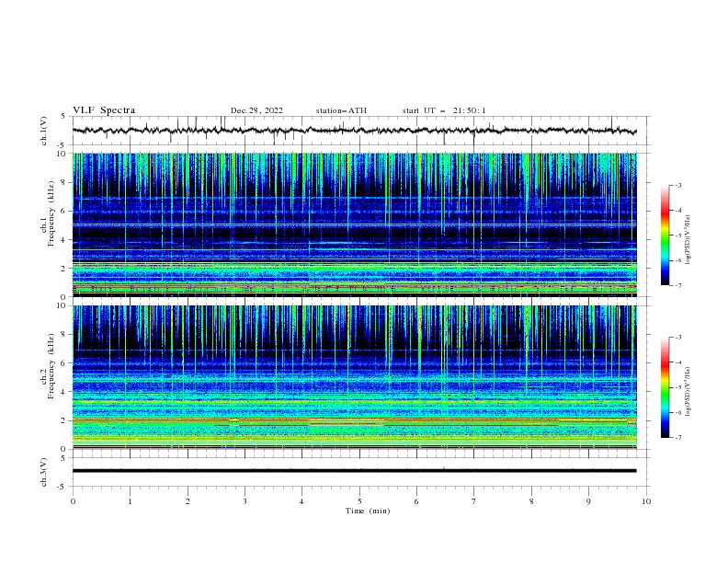
Task: Click time axis tick label 7
Action: pyautogui.click(x=474, y=501)
